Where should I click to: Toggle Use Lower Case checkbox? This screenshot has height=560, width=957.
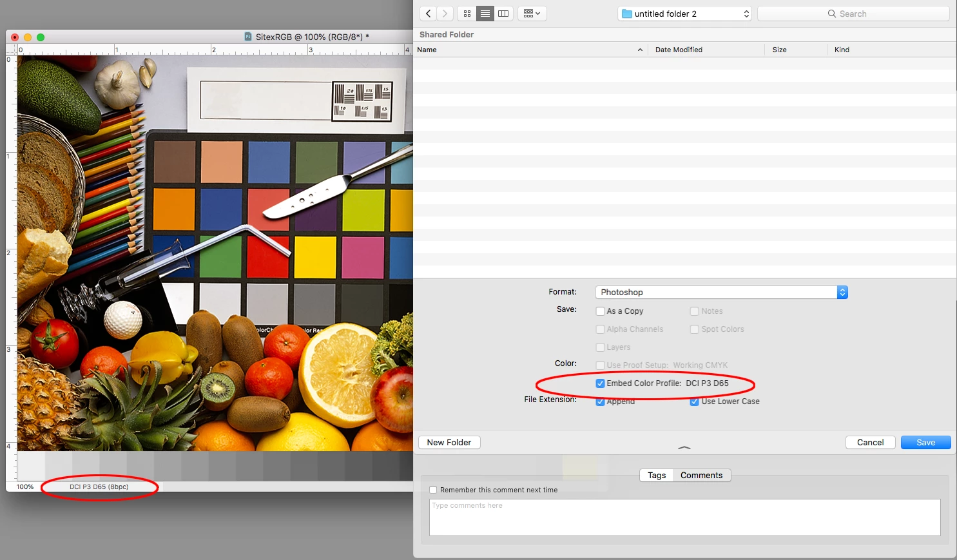click(x=694, y=401)
